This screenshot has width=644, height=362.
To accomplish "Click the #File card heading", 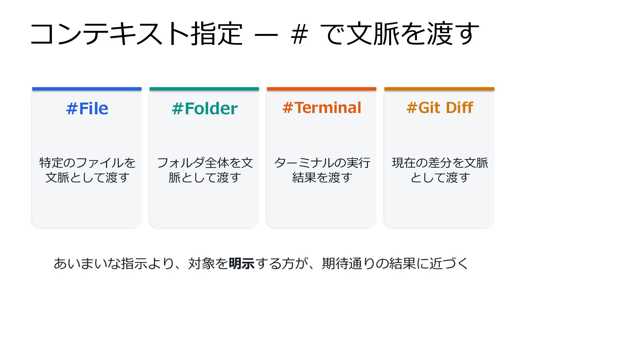I will coord(87,109).
